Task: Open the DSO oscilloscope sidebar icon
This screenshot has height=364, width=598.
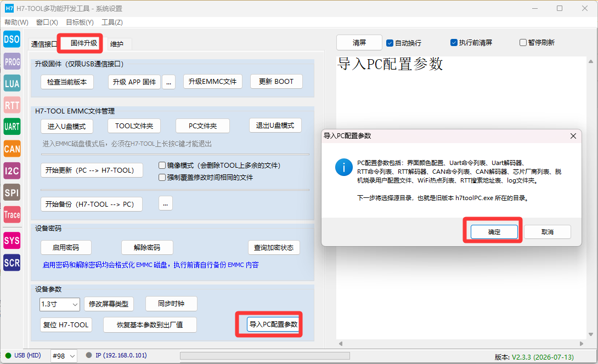Action: (12, 39)
